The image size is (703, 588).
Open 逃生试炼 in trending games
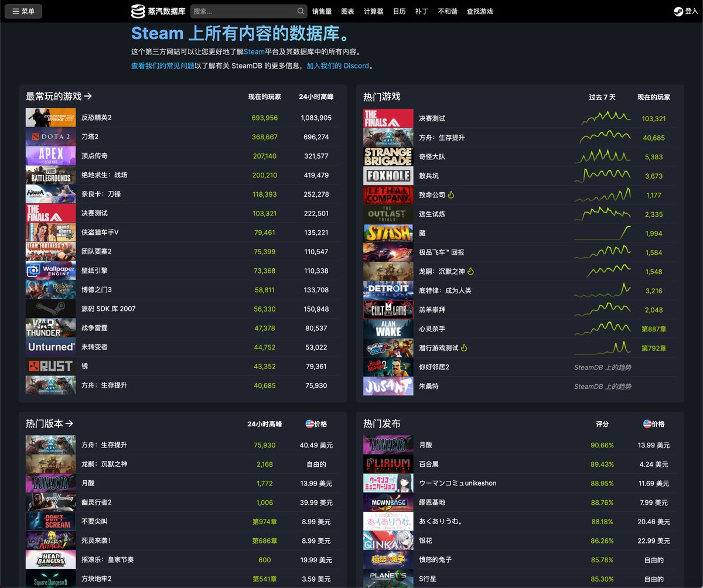(520, 214)
